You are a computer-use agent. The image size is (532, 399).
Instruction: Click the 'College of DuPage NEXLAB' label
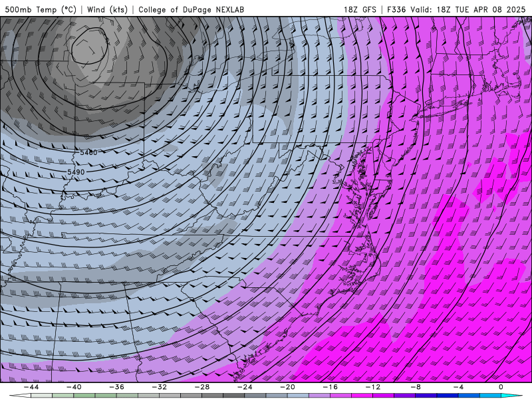[191, 9]
